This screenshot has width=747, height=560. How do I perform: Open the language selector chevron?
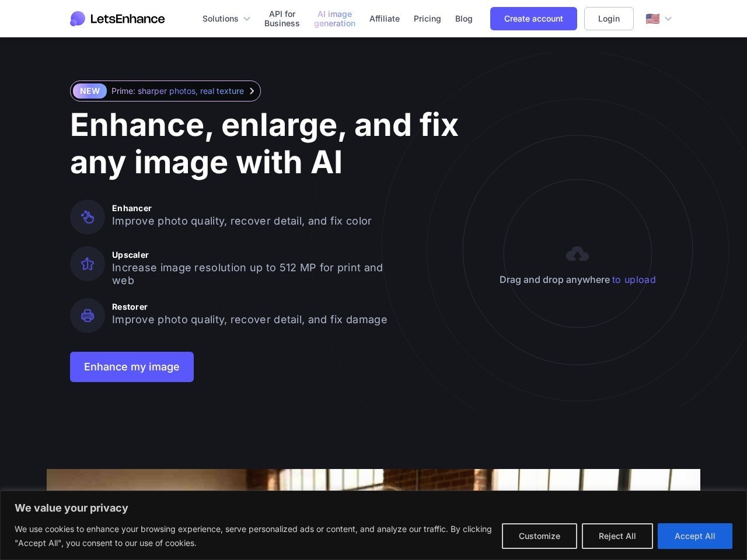[x=668, y=19]
